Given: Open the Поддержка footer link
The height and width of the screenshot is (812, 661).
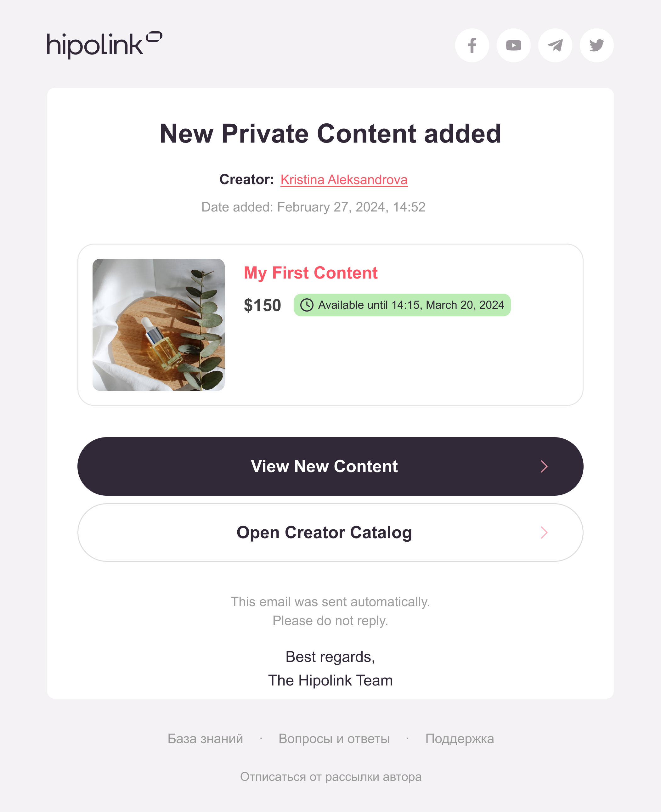Looking at the screenshot, I should (x=460, y=739).
